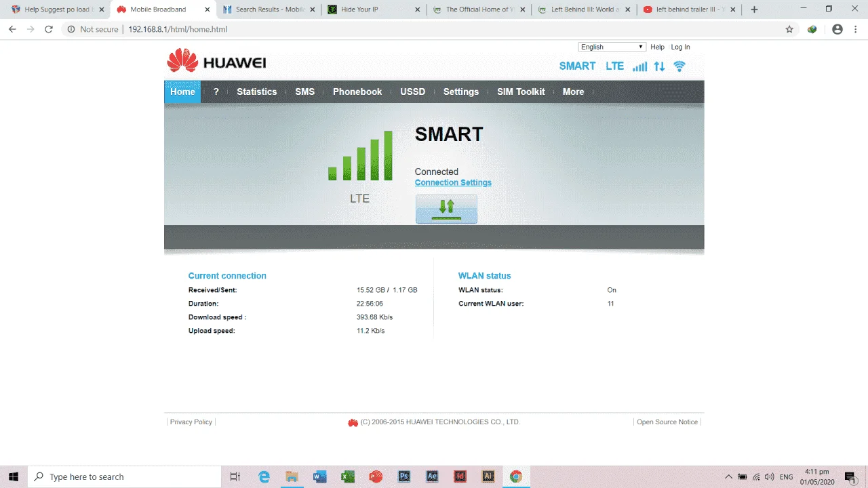868x488 pixels.
Task: Toggle the mobile data connection button
Action: pos(446,209)
